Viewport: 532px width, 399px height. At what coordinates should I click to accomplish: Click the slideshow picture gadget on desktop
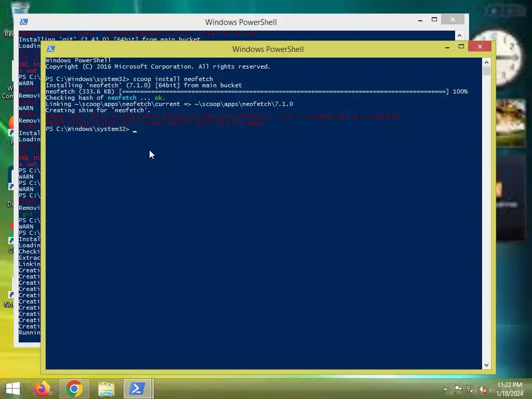[511, 123]
